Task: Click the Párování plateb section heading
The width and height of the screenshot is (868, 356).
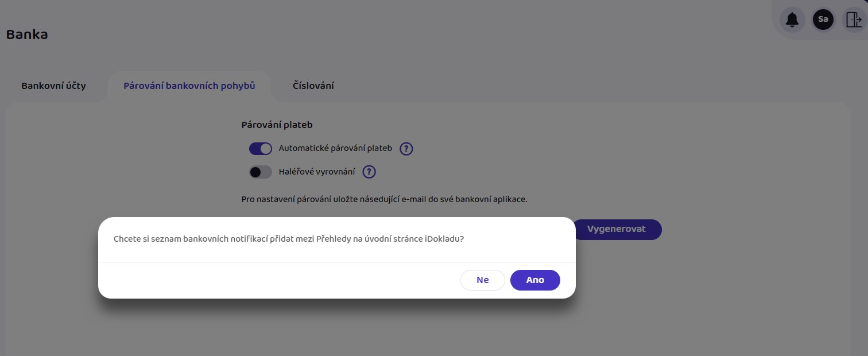Action: click(277, 125)
